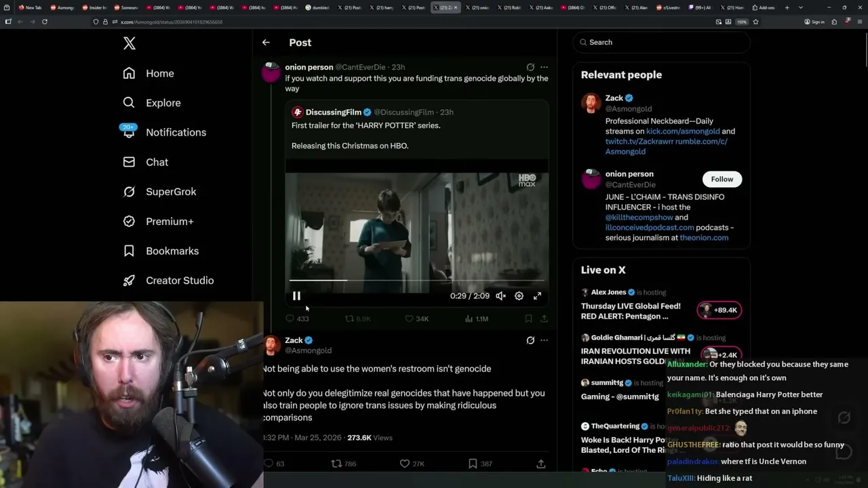Open summit1g's Gaming live stream
Image resolution: width=868 pixels, height=488 pixels.
620,396
